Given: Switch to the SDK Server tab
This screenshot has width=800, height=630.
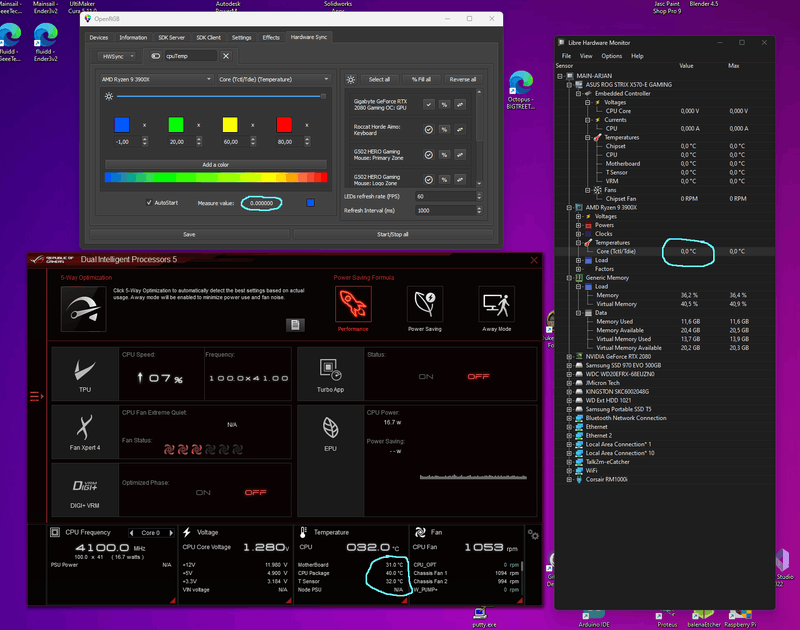Looking at the screenshot, I should (171, 38).
